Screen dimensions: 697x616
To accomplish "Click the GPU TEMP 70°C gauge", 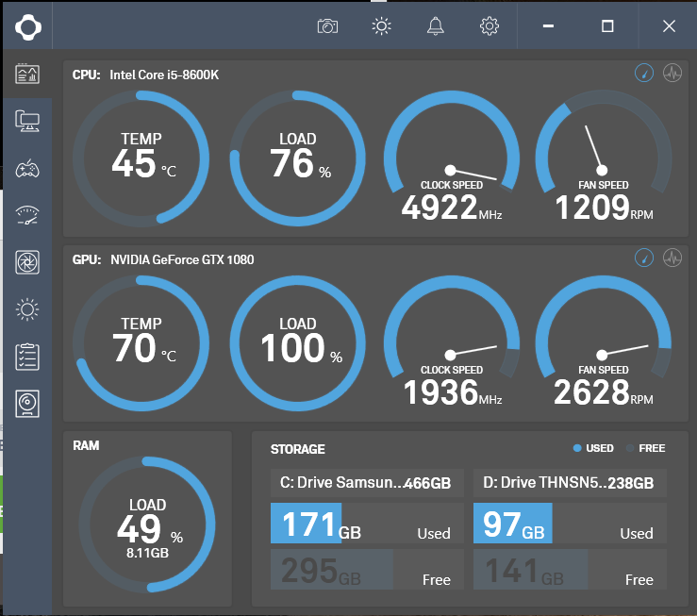I will click(141, 343).
